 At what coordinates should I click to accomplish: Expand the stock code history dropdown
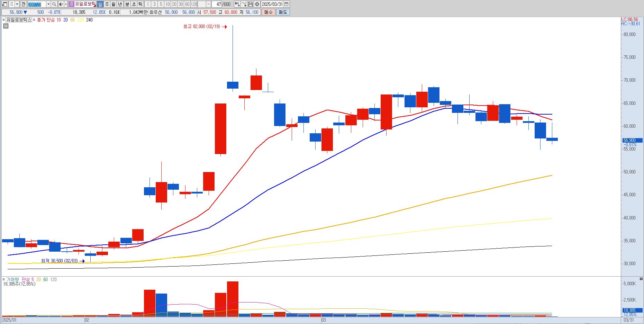48,4
